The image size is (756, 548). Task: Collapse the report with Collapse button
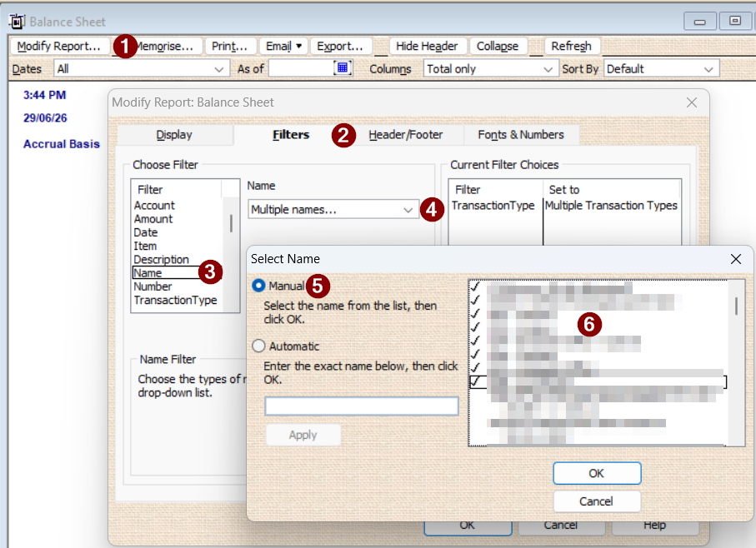[x=498, y=47]
